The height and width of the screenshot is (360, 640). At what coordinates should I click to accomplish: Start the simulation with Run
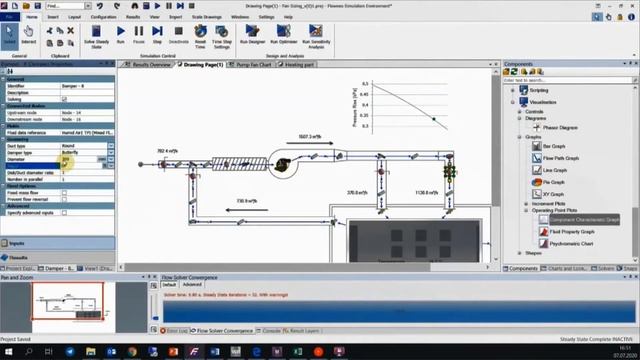[x=120, y=31]
